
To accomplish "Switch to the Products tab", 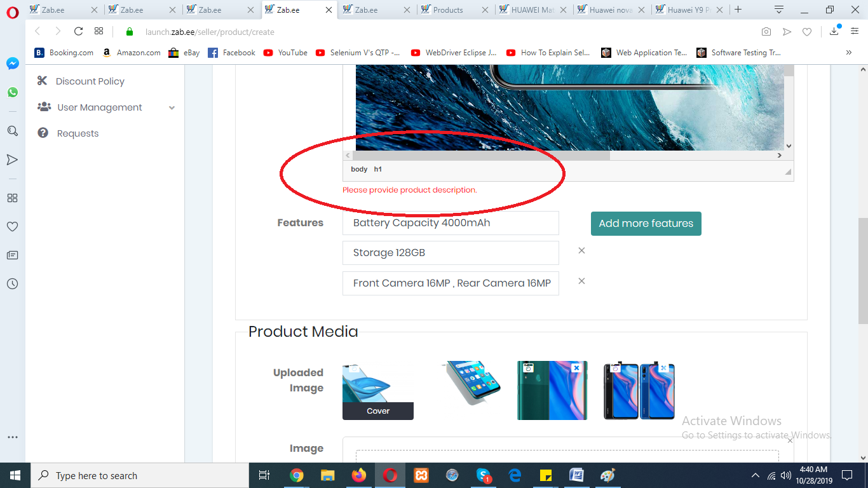I will (448, 10).
